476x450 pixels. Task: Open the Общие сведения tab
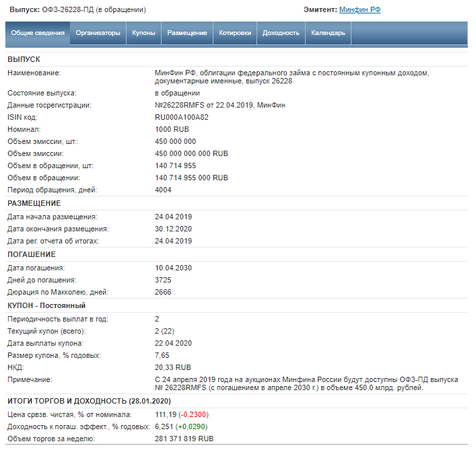pyautogui.click(x=38, y=33)
